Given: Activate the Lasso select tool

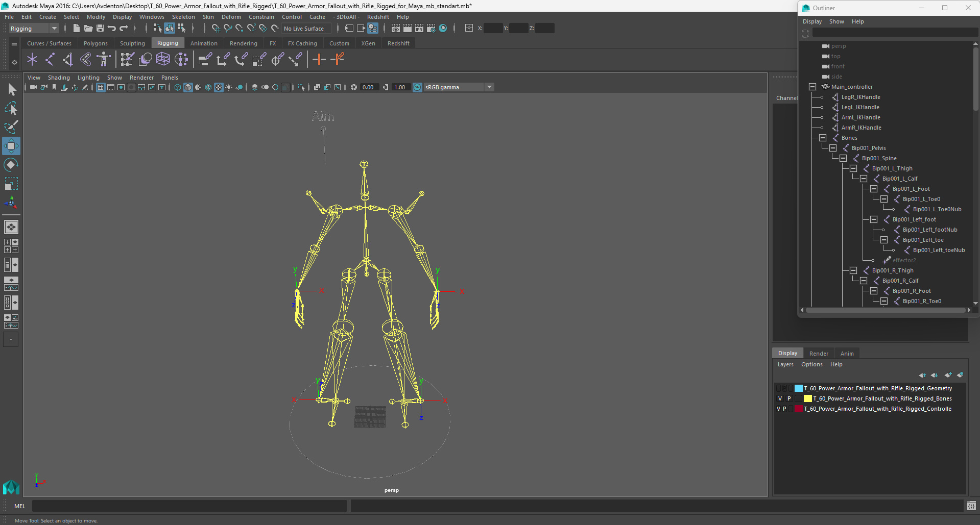Looking at the screenshot, I should [x=11, y=108].
